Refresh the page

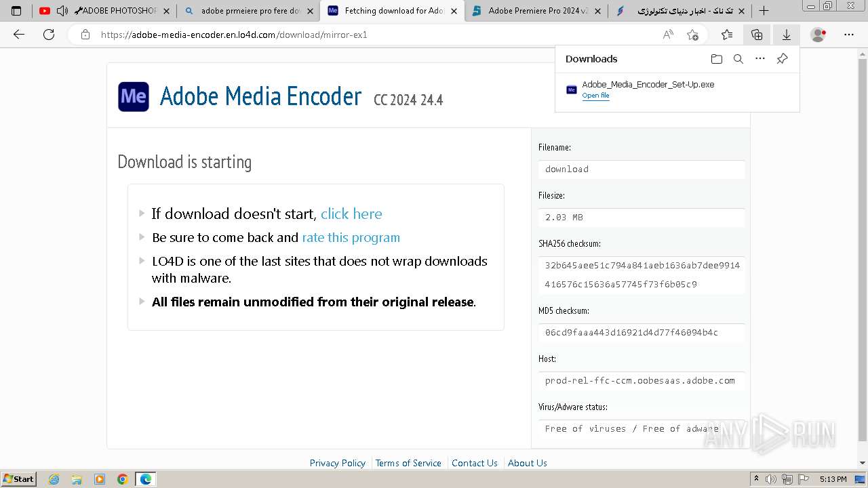pos(49,35)
